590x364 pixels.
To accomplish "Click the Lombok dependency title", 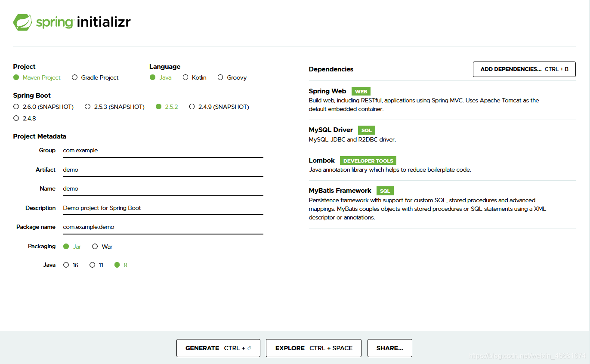I will pos(322,160).
